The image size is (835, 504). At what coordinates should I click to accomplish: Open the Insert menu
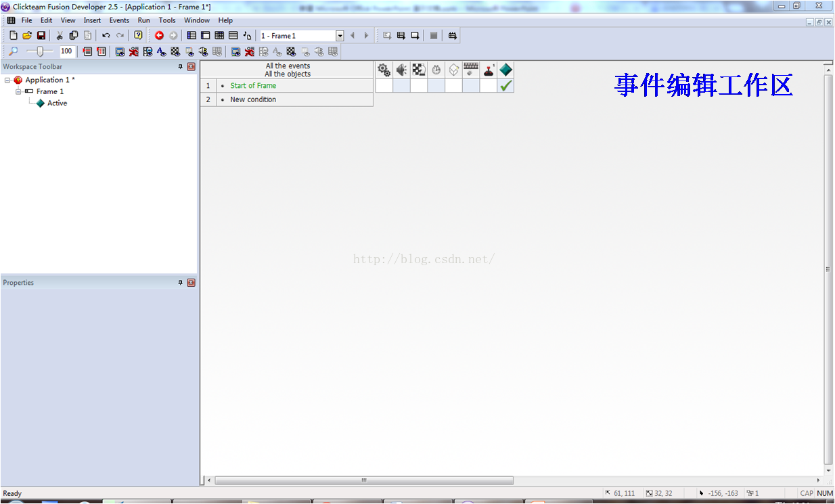point(92,20)
